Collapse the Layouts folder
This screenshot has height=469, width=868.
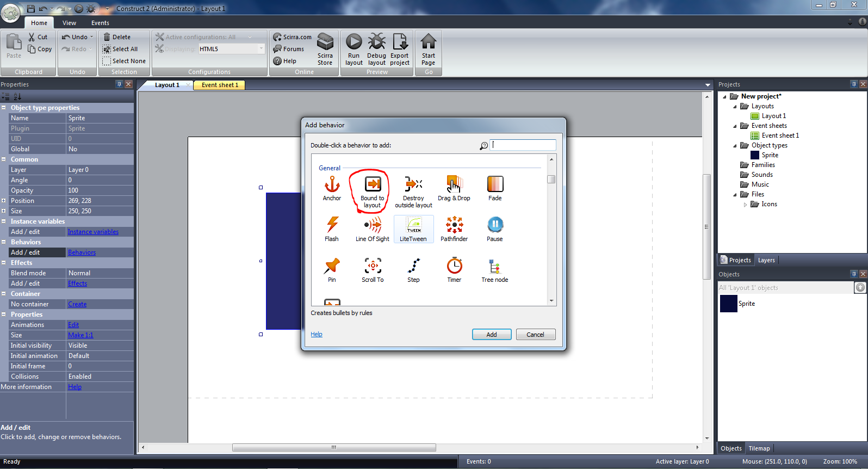(x=735, y=107)
